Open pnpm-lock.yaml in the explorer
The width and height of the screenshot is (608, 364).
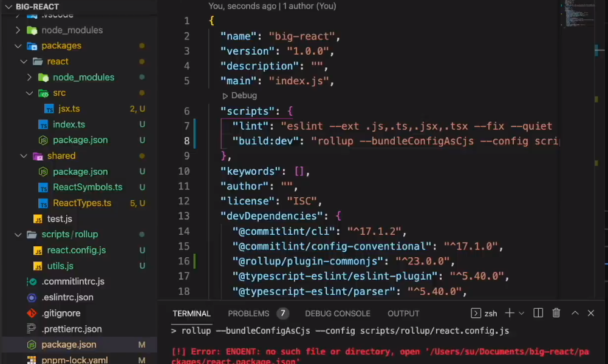[75, 360]
